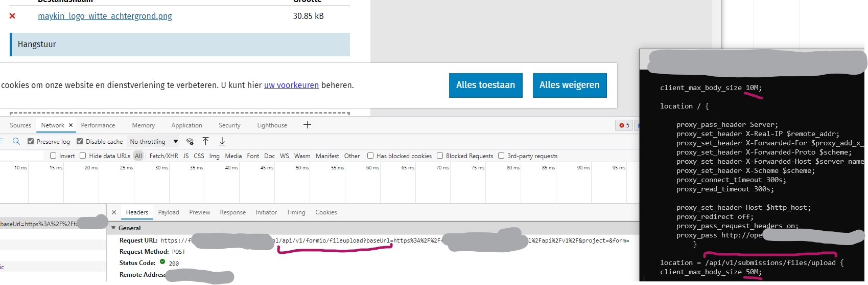Select the Headers detail tab

(137, 212)
